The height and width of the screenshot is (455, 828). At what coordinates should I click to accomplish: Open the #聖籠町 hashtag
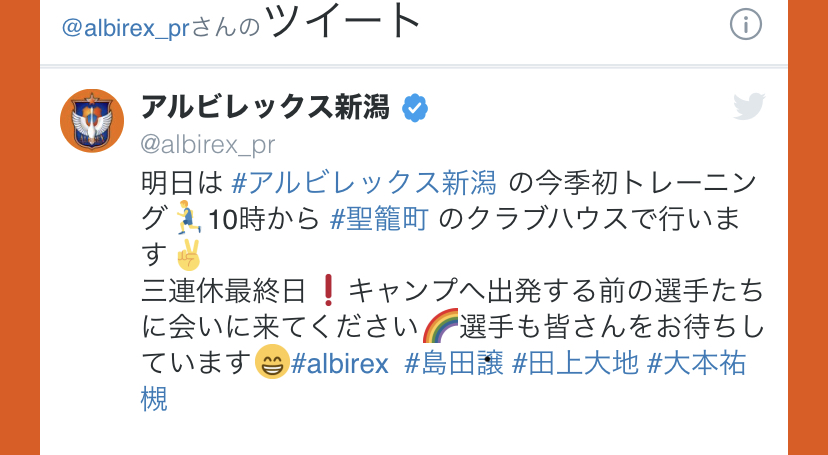pos(379,219)
